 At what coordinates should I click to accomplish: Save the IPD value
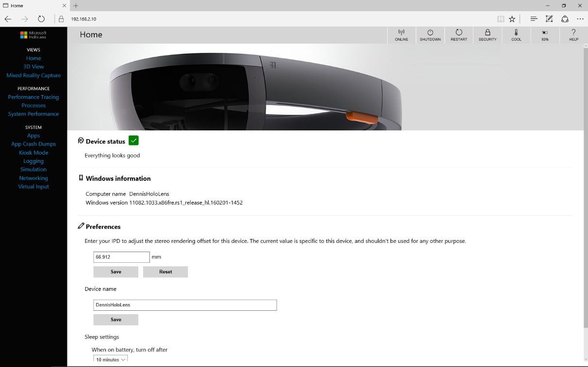click(x=116, y=271)
